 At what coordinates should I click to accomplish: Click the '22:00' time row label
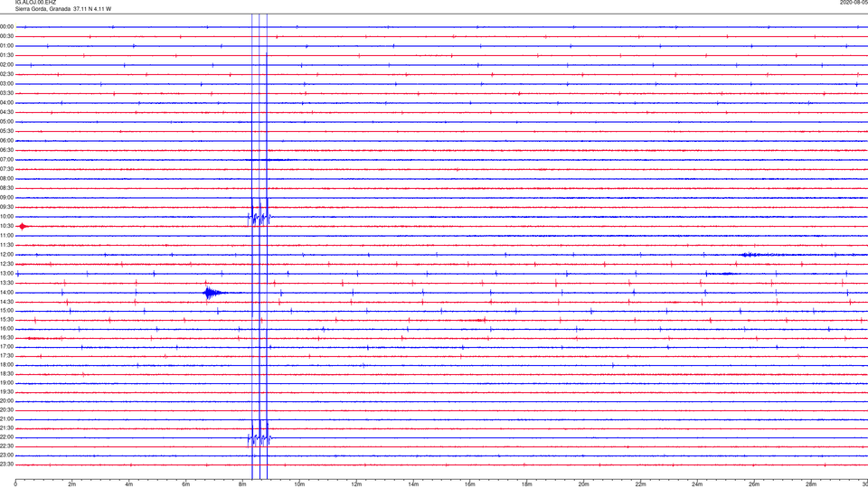coord(7,437)
